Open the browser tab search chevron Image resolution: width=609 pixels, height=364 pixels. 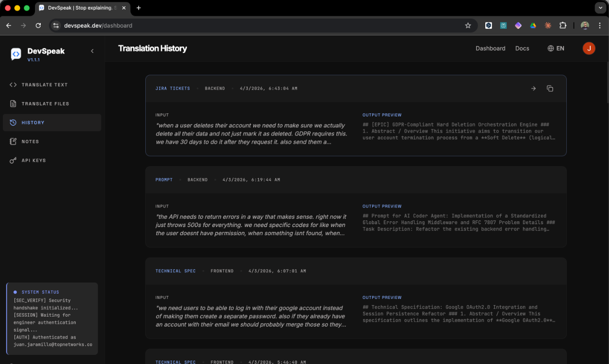click(x=600, y=8)
